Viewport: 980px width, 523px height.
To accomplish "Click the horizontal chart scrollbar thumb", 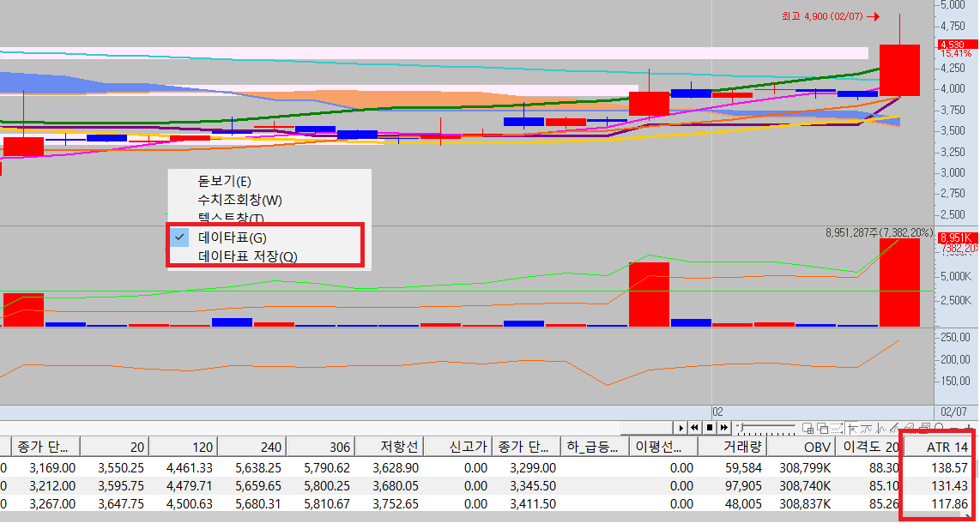I will [x=648, y=428].
